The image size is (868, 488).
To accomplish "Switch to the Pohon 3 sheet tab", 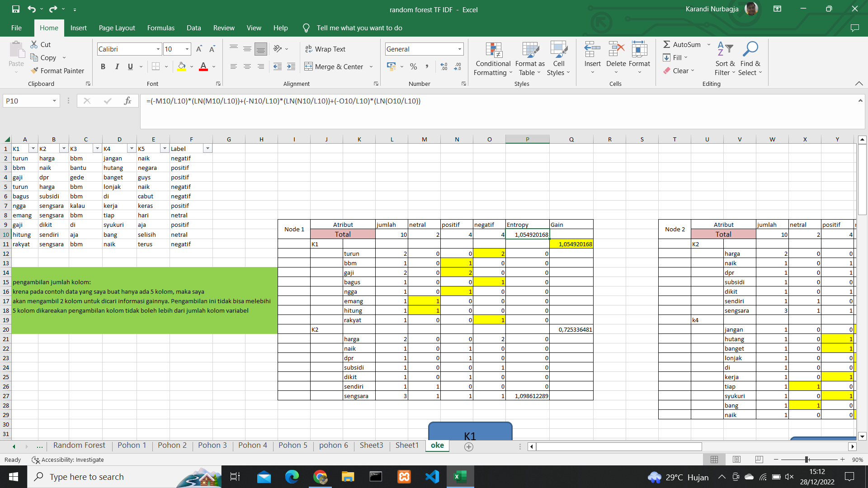I will tap(212, 446).
